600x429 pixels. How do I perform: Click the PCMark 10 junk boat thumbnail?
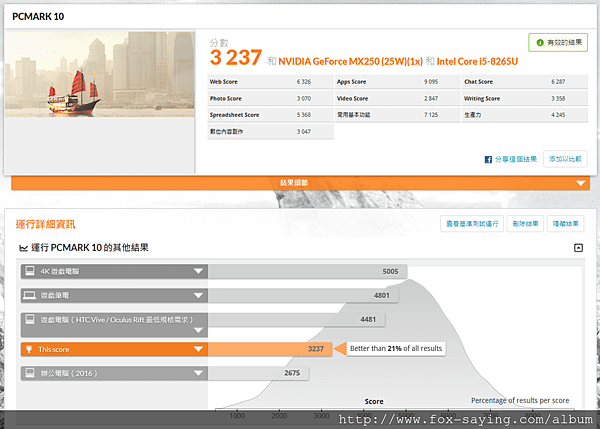tap(99, 75)
